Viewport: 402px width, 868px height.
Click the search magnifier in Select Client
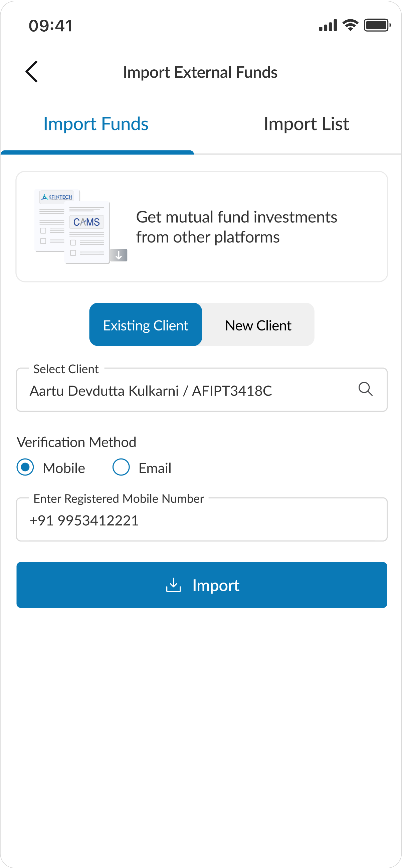click(365, 389)
